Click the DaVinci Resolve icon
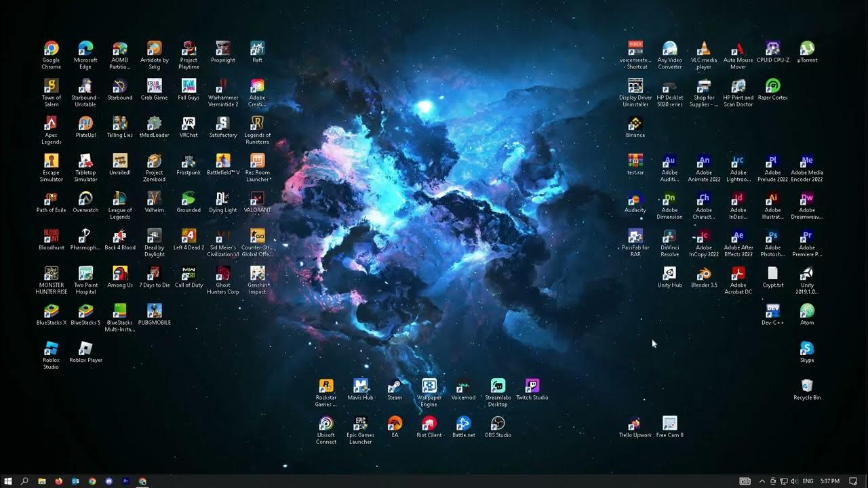 point(669,243)
